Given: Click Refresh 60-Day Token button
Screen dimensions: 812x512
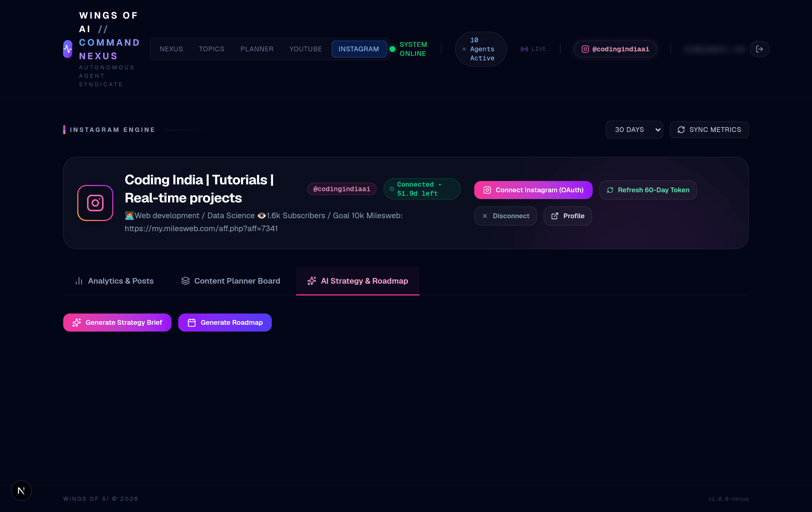Looking at the screenshot, I should tap(648, 190).
